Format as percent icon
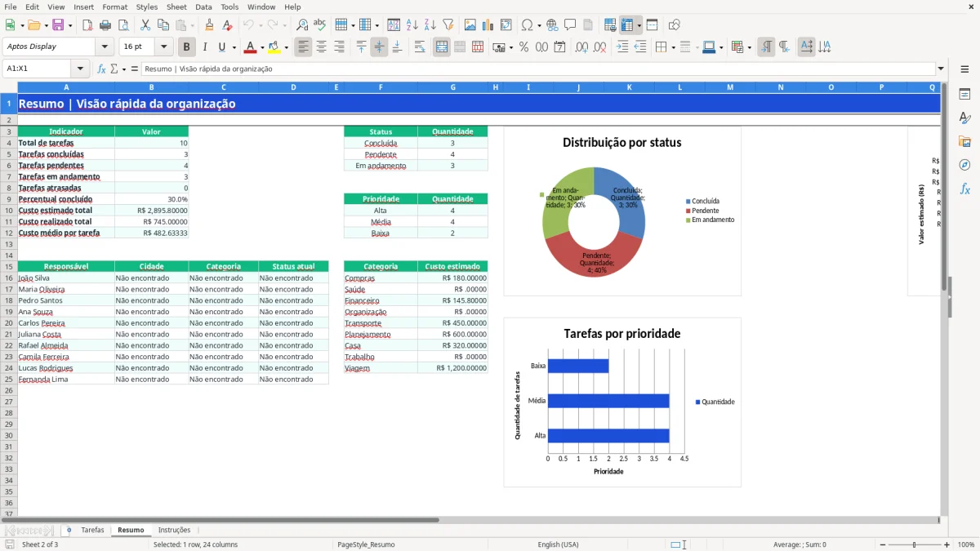The height and width of the screenshot is (551, 980). pyautogui.click(x=523, y=47)
